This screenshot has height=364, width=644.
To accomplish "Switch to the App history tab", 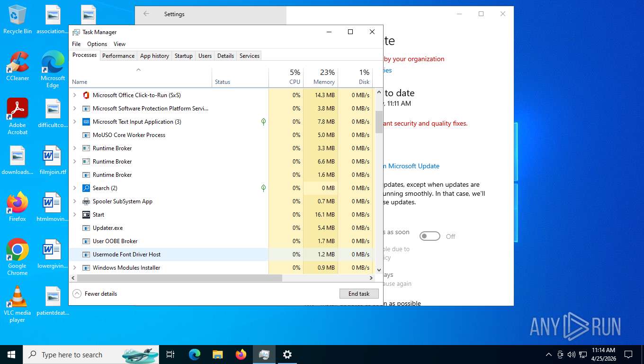I will click(154, 56).
